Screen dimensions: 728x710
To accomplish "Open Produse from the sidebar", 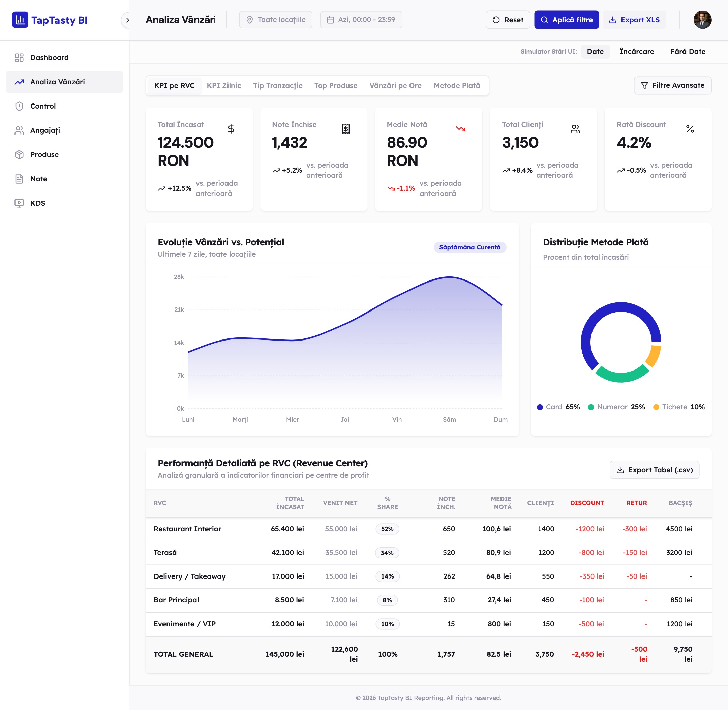I will point(64,154).
